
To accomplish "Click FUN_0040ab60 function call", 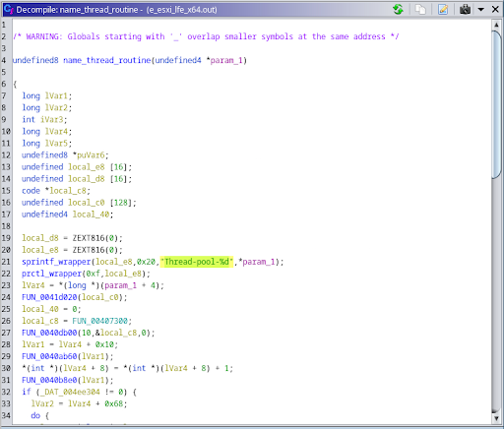I will pos(49,356).
